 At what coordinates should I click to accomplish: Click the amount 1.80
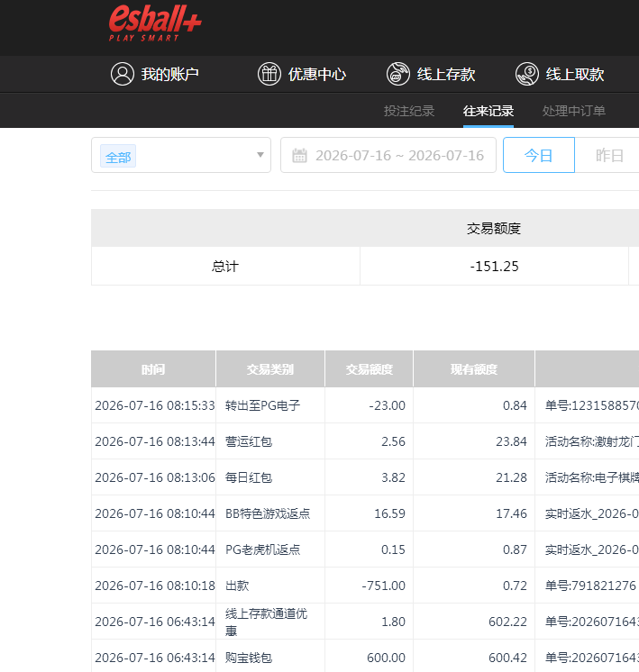(x=393, y=622)
